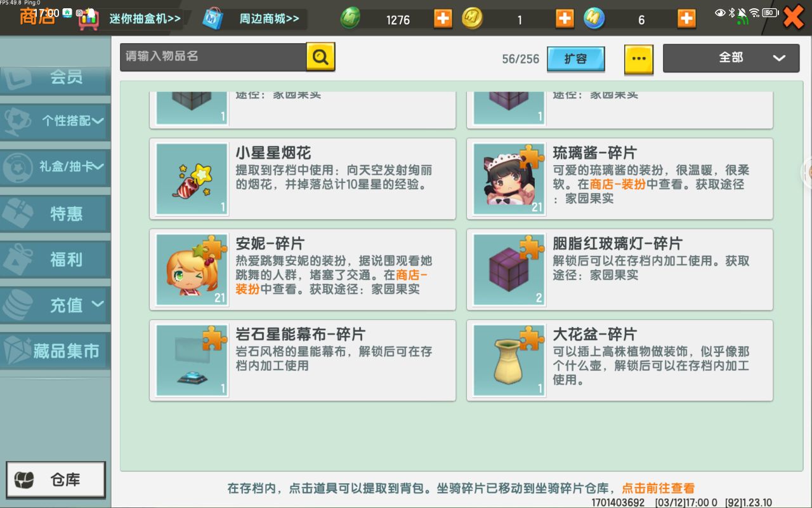Select the 小星星烟花 firework item icon
This screenshot has width=812, height=508.
pos(192,179)
